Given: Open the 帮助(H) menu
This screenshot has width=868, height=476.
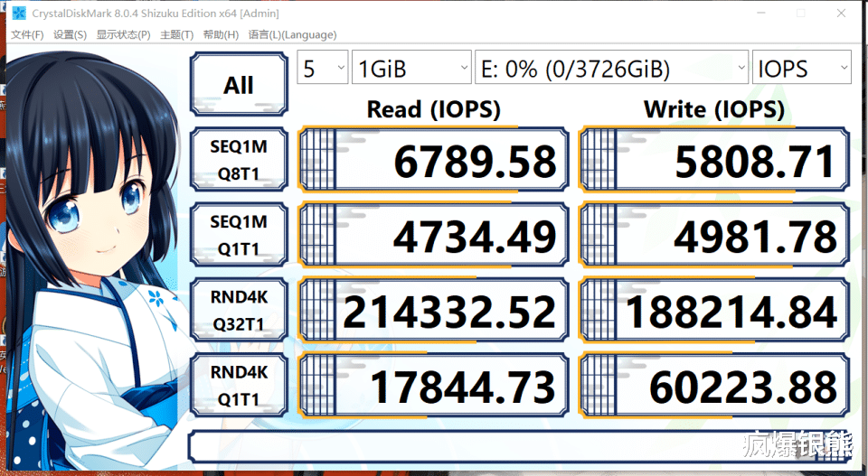Looking at the screenshot, I should 221,35.
